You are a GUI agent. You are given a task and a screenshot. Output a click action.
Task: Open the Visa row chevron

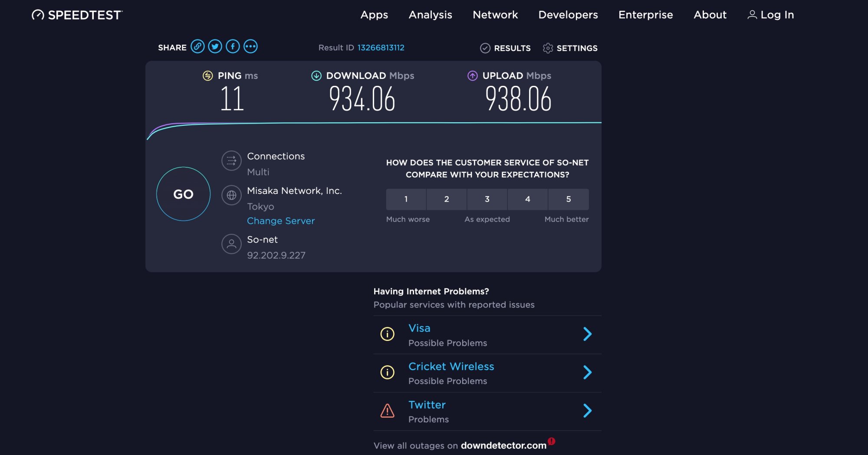tap(587, 334)
